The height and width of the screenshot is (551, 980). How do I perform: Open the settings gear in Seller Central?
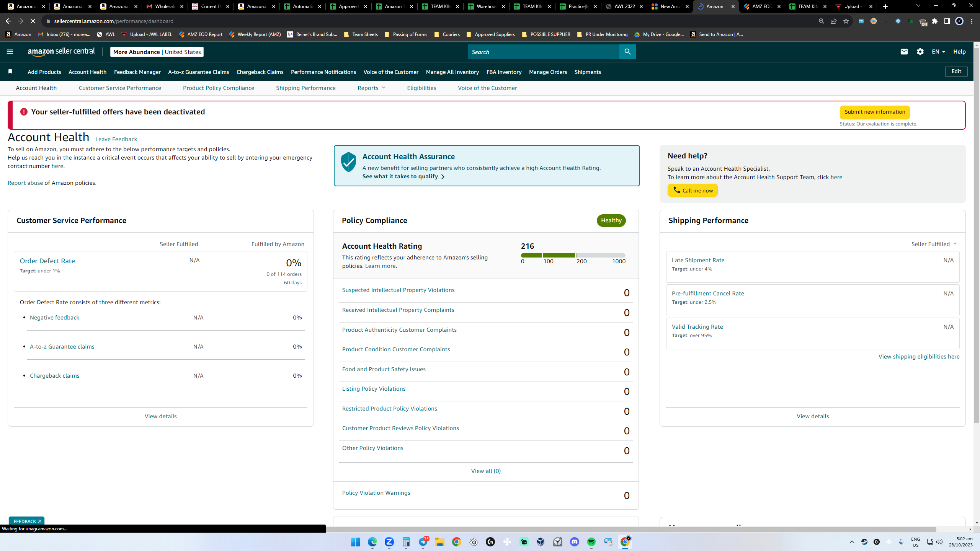tap(920, 52)
